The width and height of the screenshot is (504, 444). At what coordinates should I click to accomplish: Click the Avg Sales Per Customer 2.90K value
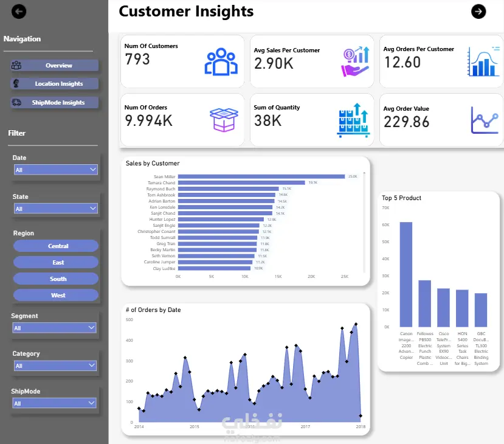(x=274, y=63)
